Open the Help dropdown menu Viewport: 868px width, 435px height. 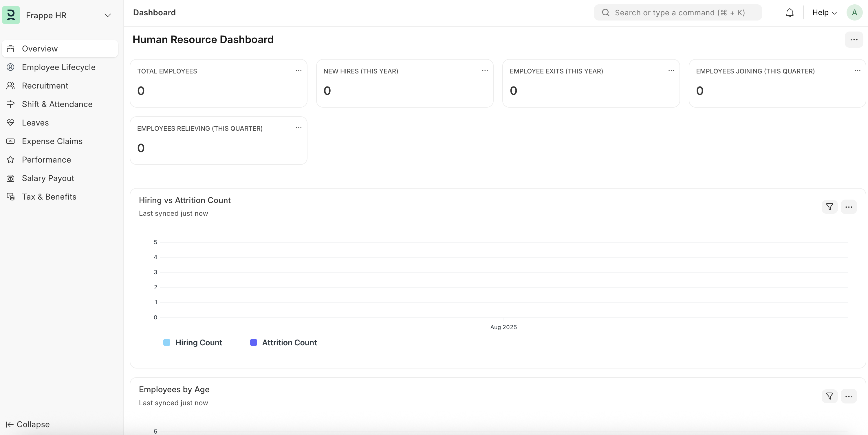pos(824,12)
